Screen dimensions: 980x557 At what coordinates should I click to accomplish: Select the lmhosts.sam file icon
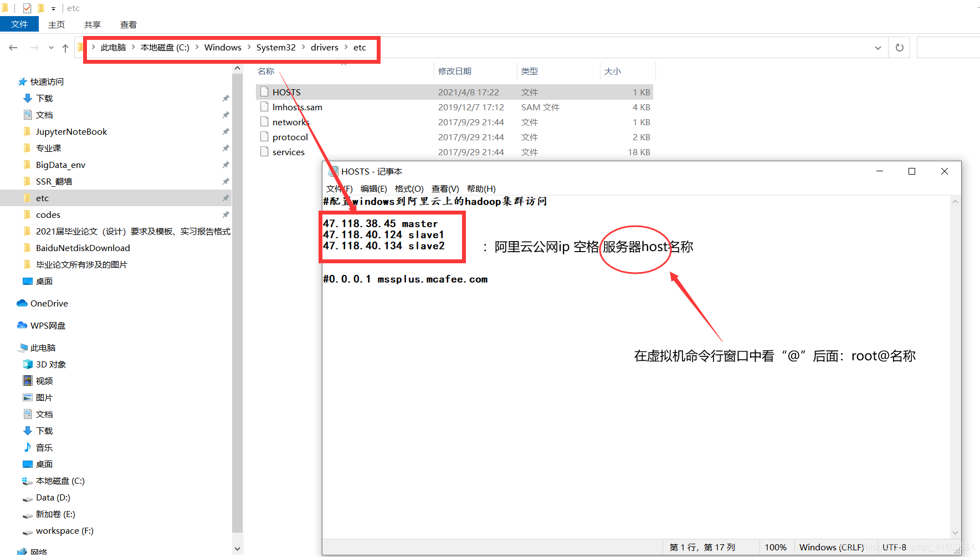click(264, 107)
